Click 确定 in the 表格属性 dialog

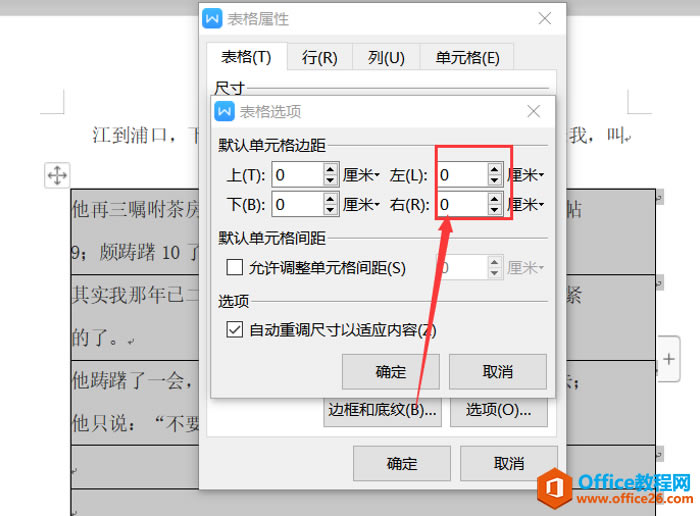(402, 463)
